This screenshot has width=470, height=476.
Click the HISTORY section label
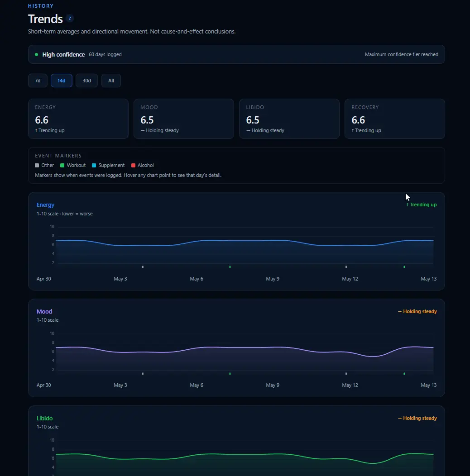41,6
